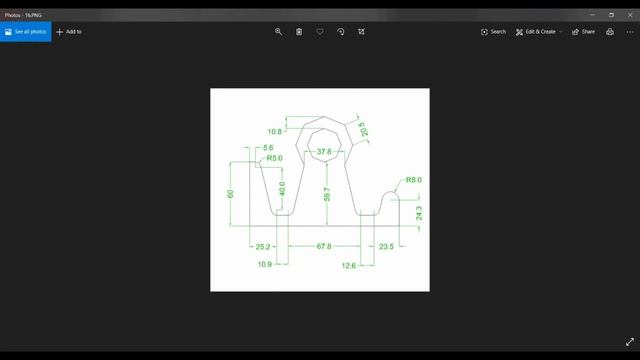Click the Print icon

point(610,31)
